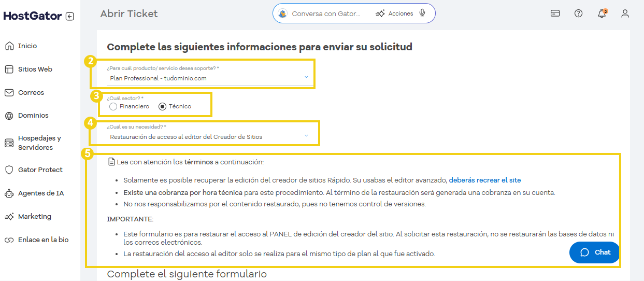Open notifications bell icon
Screen dimensions: 644x281
click(602, 13)
